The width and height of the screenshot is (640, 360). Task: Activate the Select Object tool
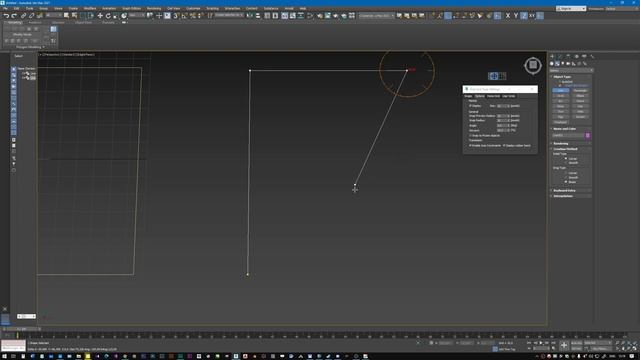(67, 16)
